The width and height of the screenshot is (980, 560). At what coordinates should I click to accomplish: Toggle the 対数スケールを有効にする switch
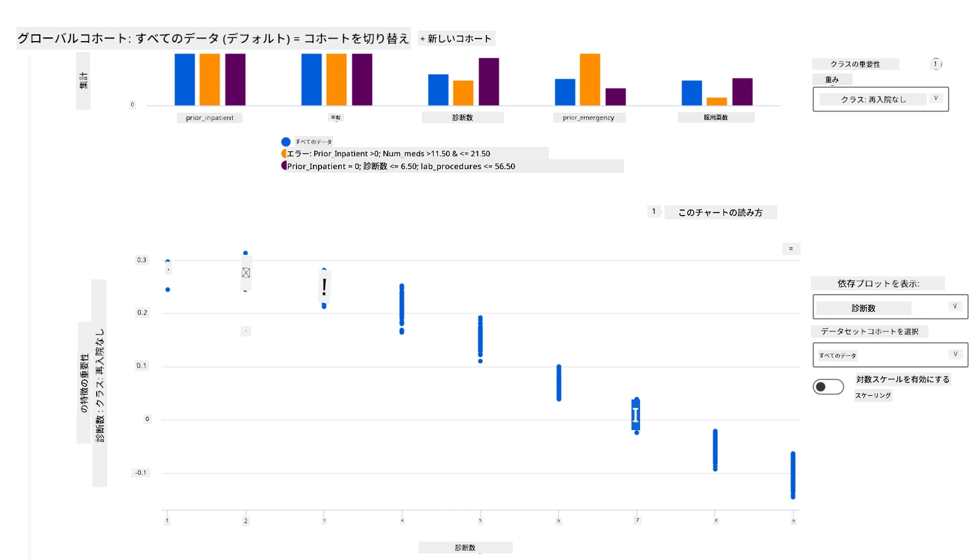tap(828, 387)
